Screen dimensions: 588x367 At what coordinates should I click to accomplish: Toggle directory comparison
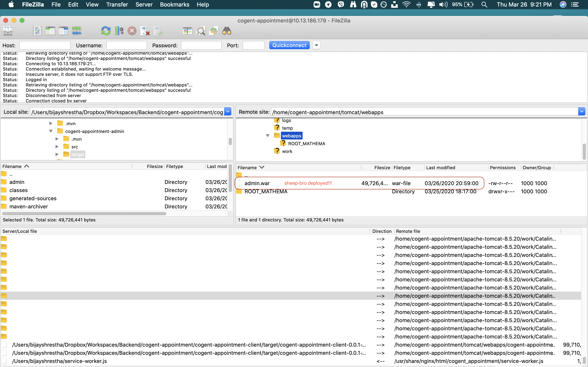[201, 31]
